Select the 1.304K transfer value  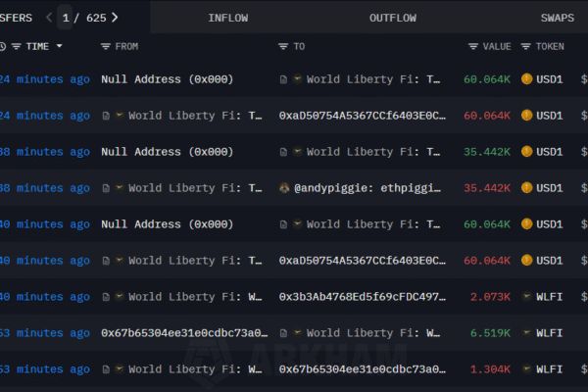point(490,369)
